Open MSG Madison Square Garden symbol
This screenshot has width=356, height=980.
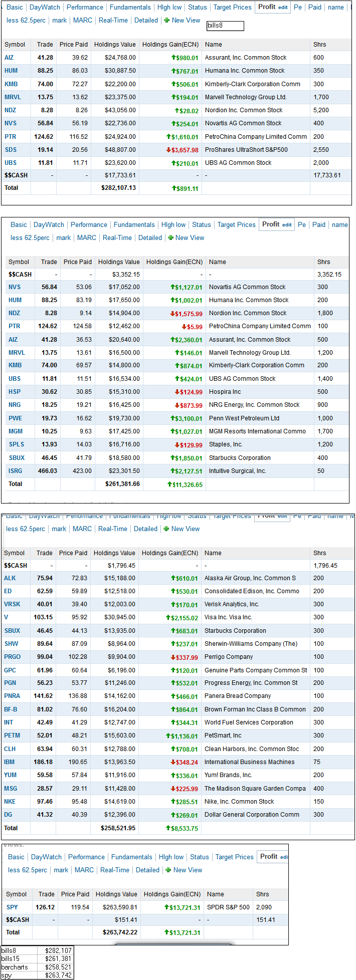tap(11, 788)
